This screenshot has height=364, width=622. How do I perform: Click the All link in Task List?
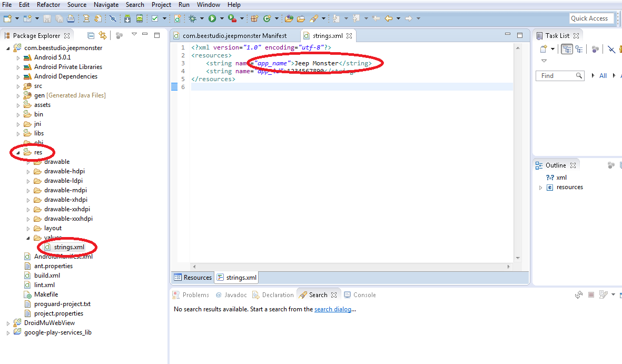pyautogui.click(x=603, y=75)
